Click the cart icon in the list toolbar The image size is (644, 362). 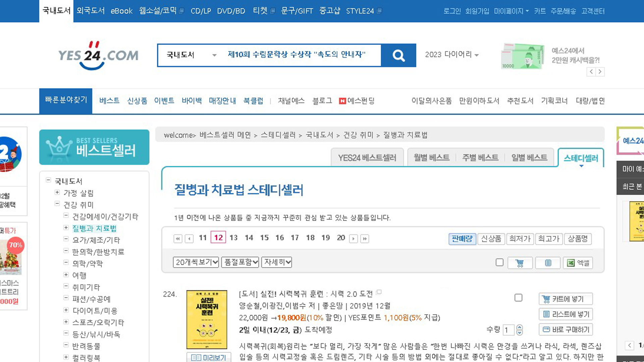[520, 263]
